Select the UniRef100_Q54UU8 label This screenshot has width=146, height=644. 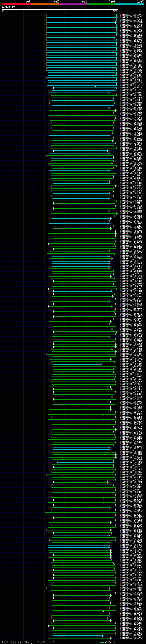(131, 618)
